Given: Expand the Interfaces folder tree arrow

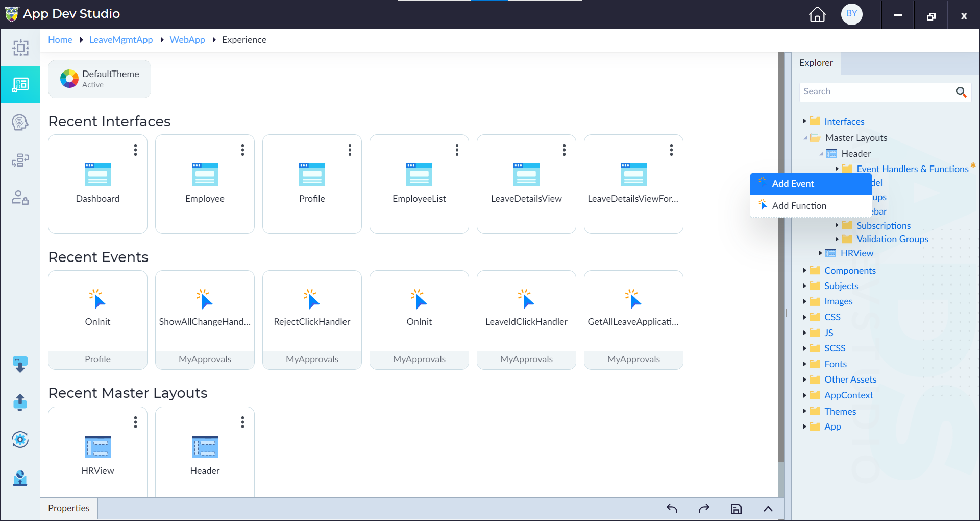Looking at the screenshot, I should [804, 121].
